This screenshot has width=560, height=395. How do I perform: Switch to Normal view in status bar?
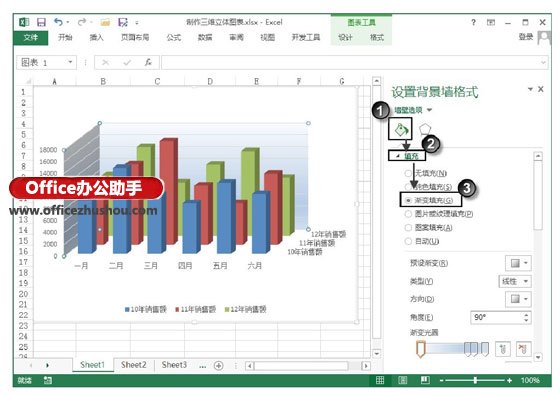click(380, 380)
